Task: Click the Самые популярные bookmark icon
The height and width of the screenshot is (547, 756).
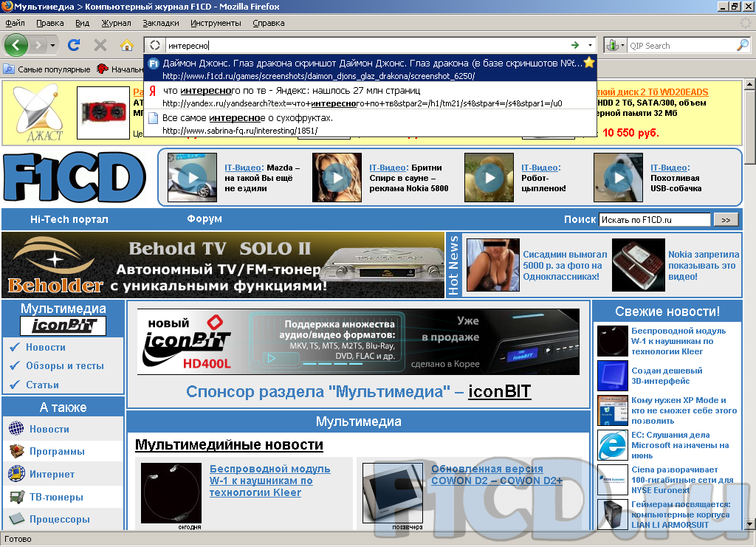Action: pos(9,69)
